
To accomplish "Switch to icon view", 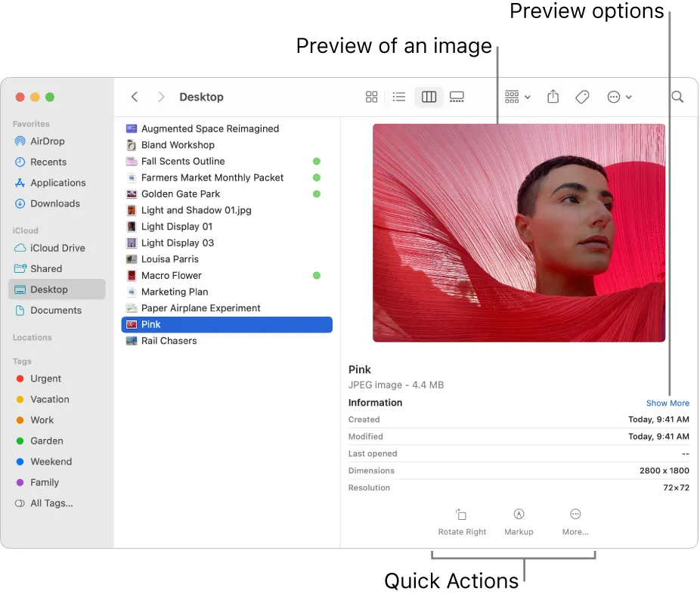I will (371, 97).
